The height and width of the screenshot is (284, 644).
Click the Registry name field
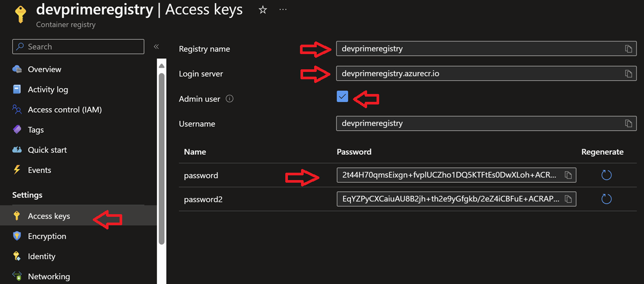click(x=486, y=49)
